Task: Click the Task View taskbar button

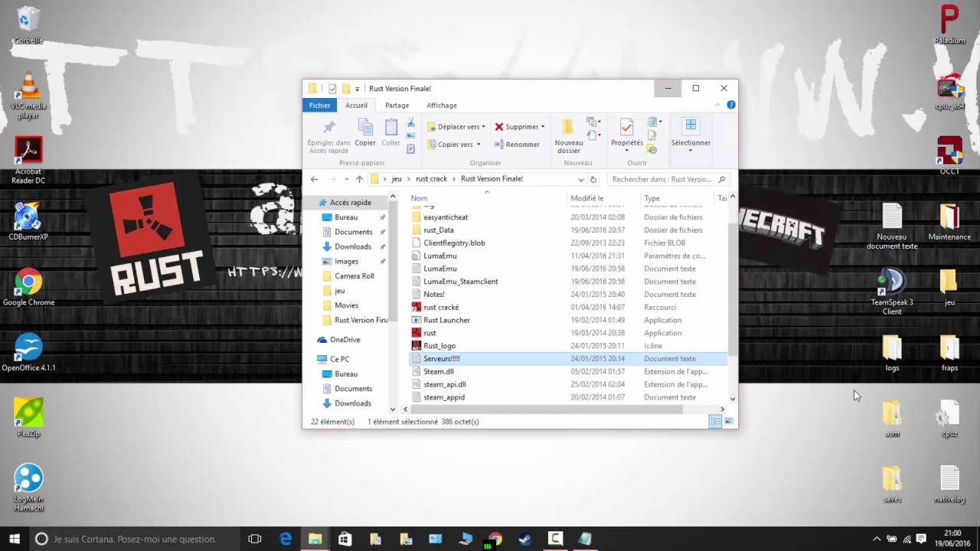Action: [x=255, y=539]
